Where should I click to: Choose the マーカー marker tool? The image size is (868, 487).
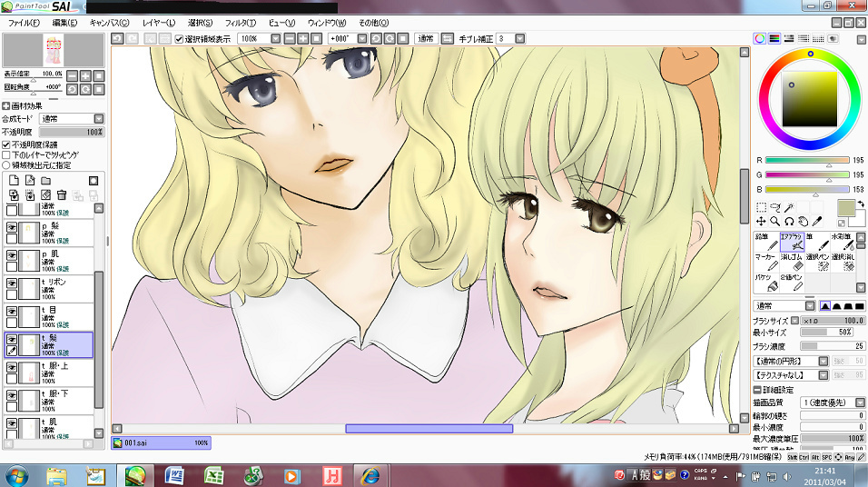coord(766,262)
